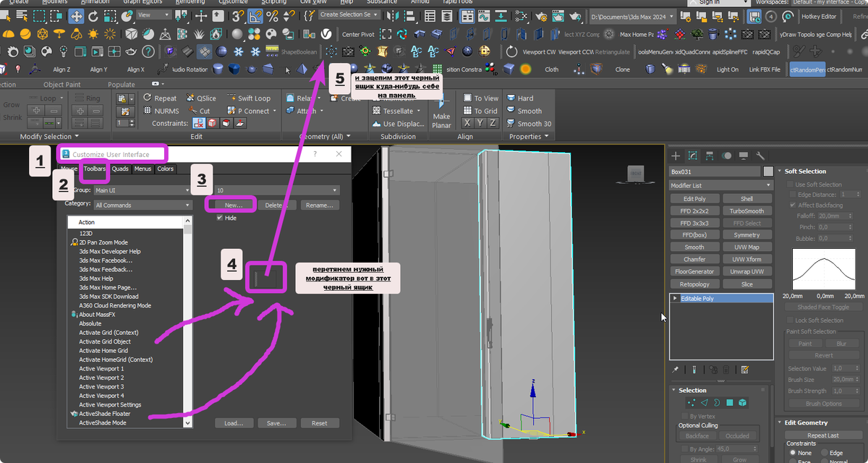This screenshot has height=463, width=868.
Task: Click the ShapeBoolean ruler icon
Action: point(273,50)
